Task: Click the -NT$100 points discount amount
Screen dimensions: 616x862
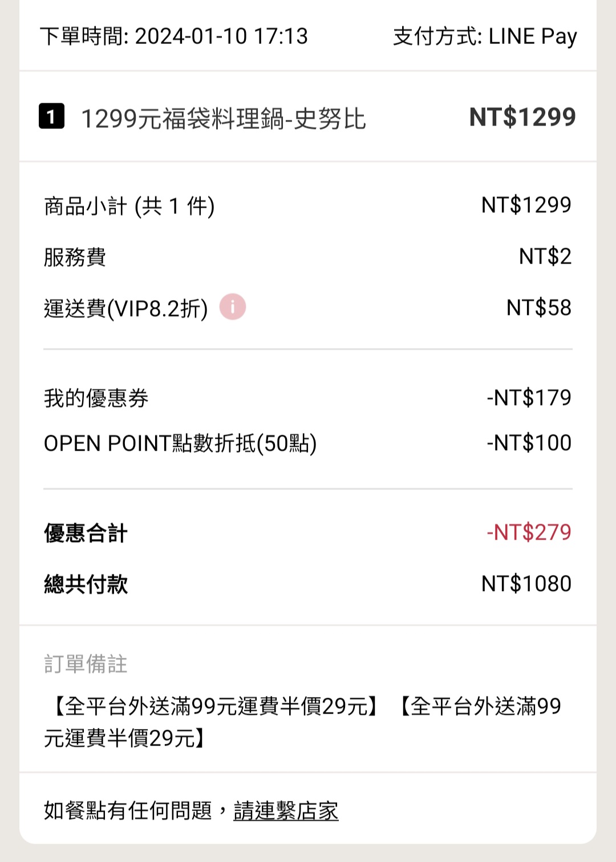Action: coord(529,443)
